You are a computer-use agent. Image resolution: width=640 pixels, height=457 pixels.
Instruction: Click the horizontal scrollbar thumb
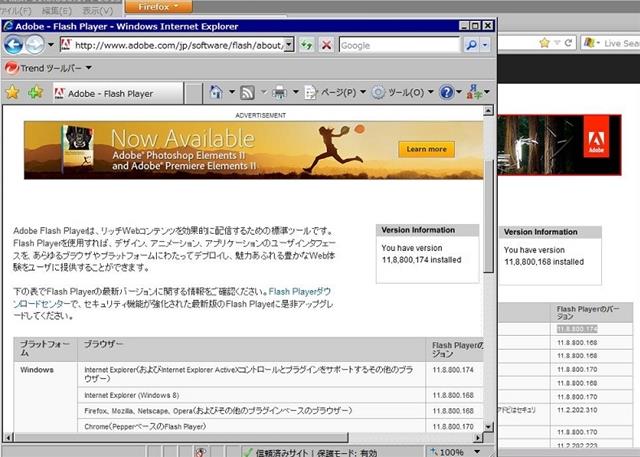coord(181,437)
